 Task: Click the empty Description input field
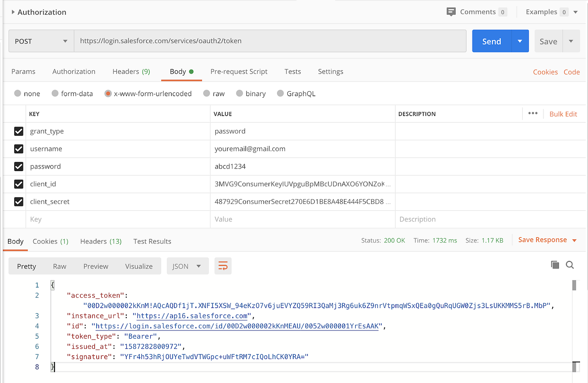pos(490,219)
